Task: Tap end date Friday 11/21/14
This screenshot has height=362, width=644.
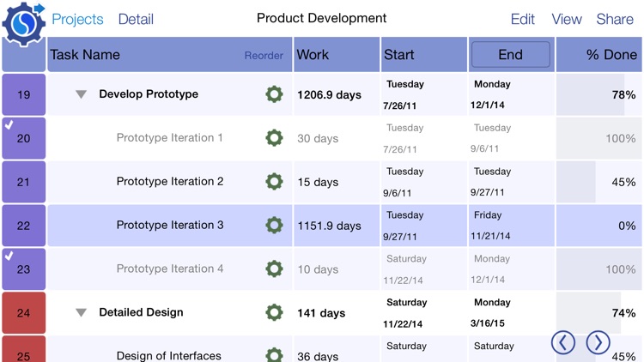Action: tap(512, 226)
